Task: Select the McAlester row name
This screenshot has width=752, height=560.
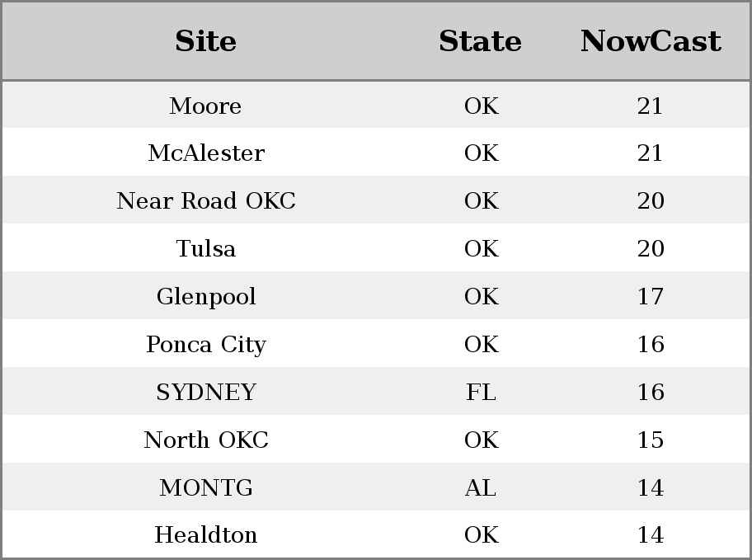Action: (206, 153)
